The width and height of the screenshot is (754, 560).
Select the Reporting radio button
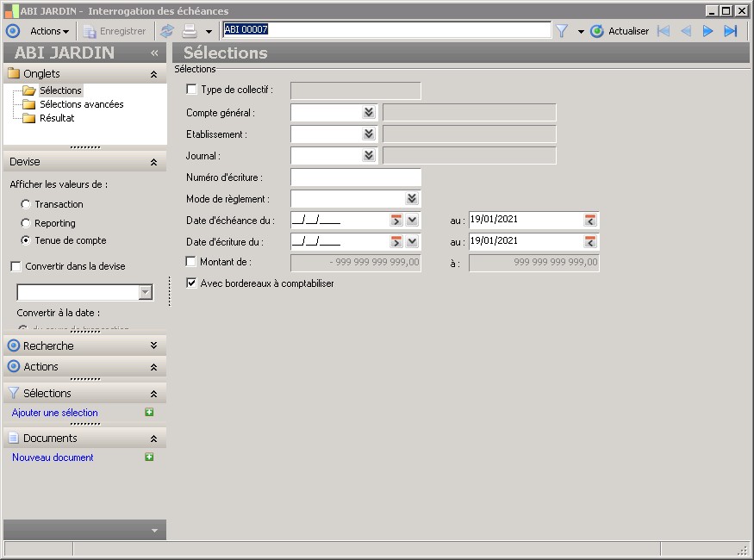tap(26, 223)
